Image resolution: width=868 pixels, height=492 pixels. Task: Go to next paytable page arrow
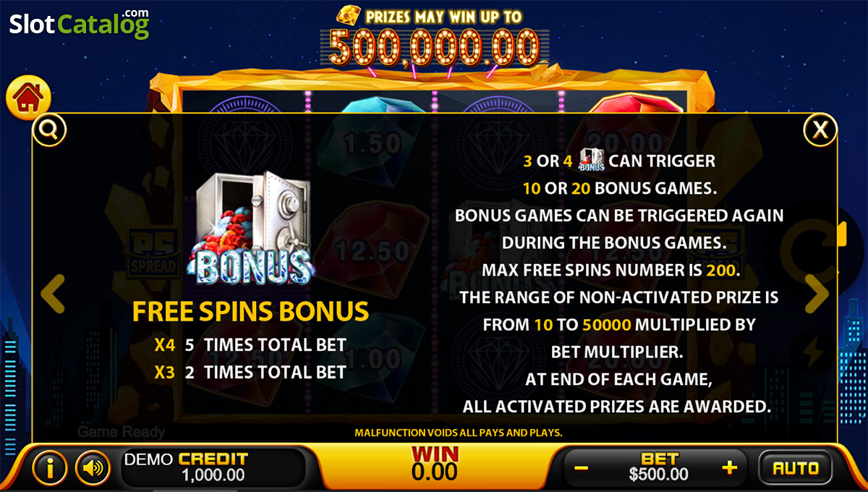pos(817,292)
